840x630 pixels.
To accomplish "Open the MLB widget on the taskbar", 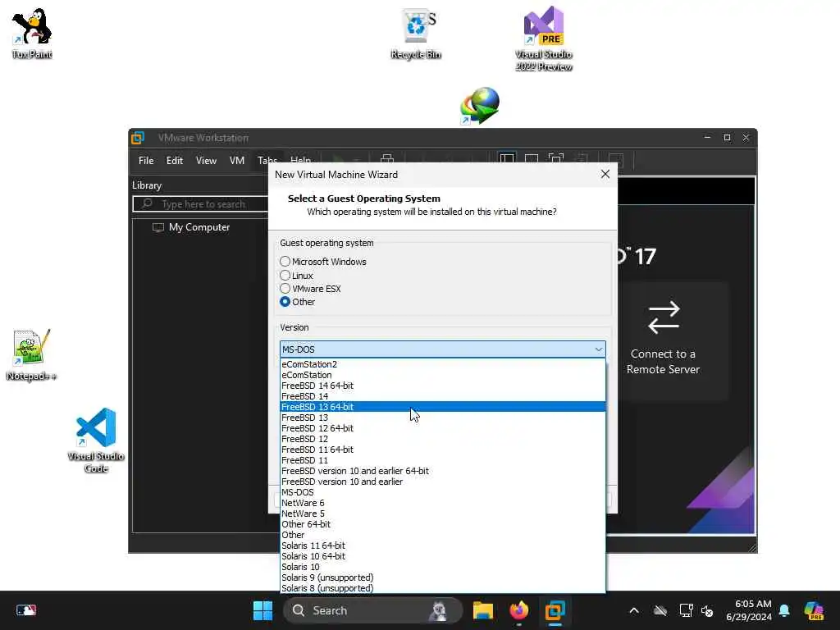I will click(25, 610).
